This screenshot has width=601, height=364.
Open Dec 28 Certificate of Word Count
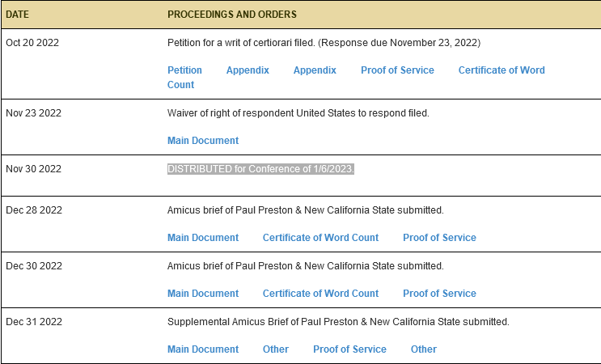click(x=320, y=238)
